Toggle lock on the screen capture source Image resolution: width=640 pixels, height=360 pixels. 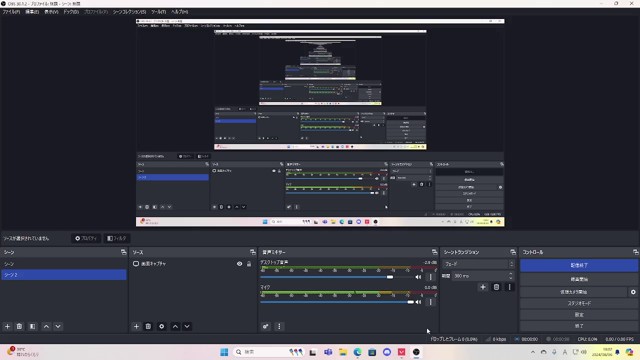pos(249,264)
